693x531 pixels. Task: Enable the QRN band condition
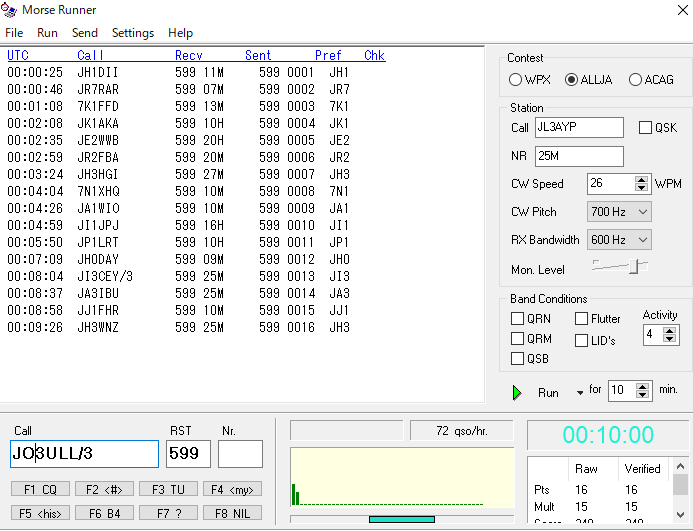click(517, 318)
